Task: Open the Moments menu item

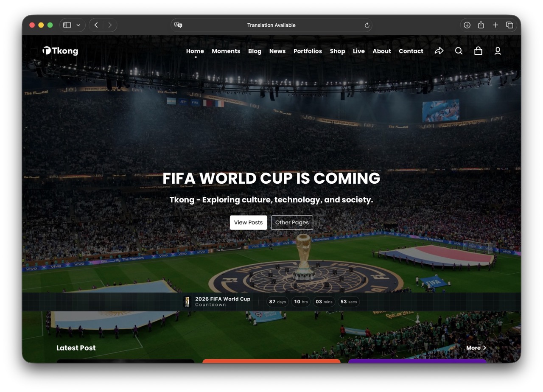Action: coord(226,51)
